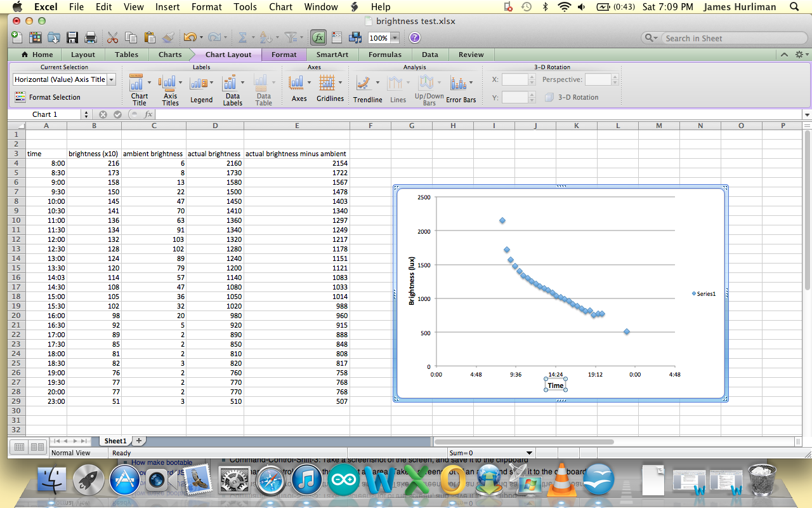Show the Toolbox icon in toolbar

click(336, 37)
